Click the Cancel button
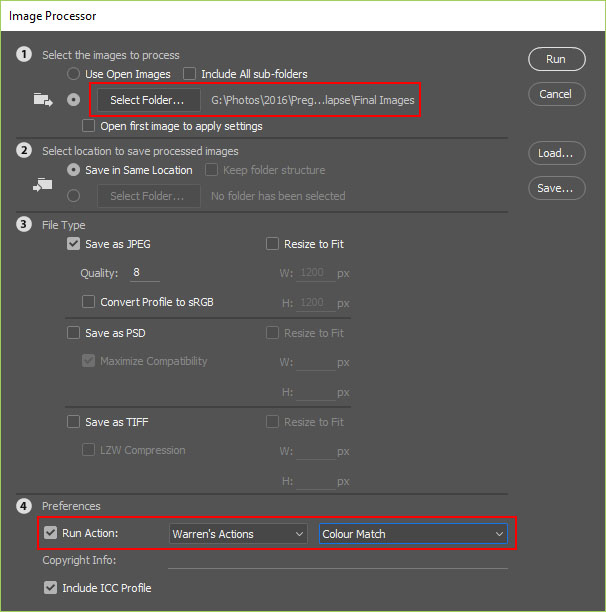 (x=556, y=94)
